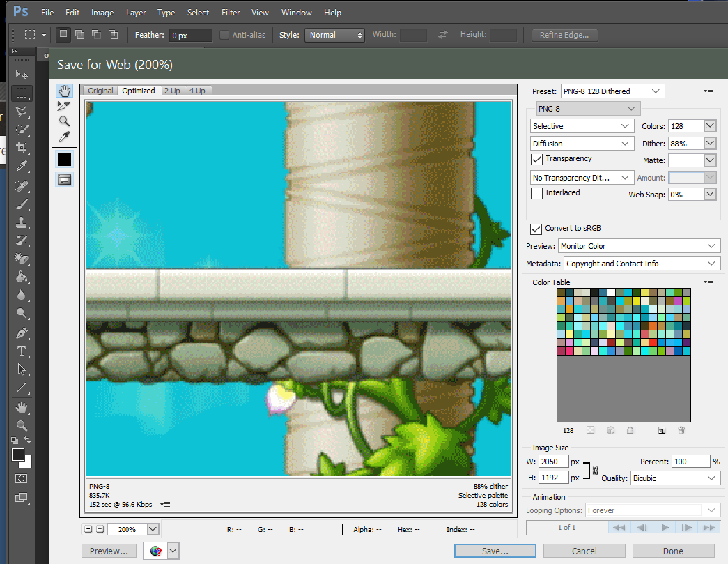Select the Type tool
The image size is (728, 564).
coord(22,351)
